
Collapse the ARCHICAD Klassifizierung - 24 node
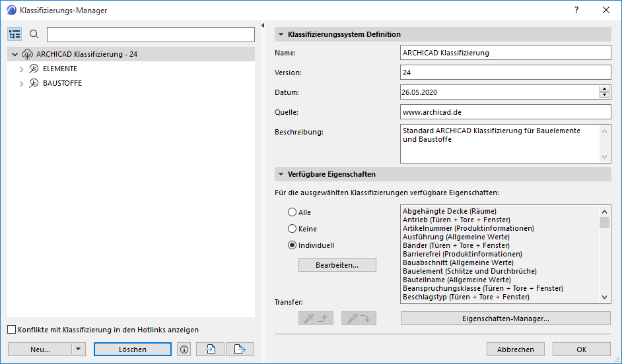pyautogui.click(x=15, y=54)
